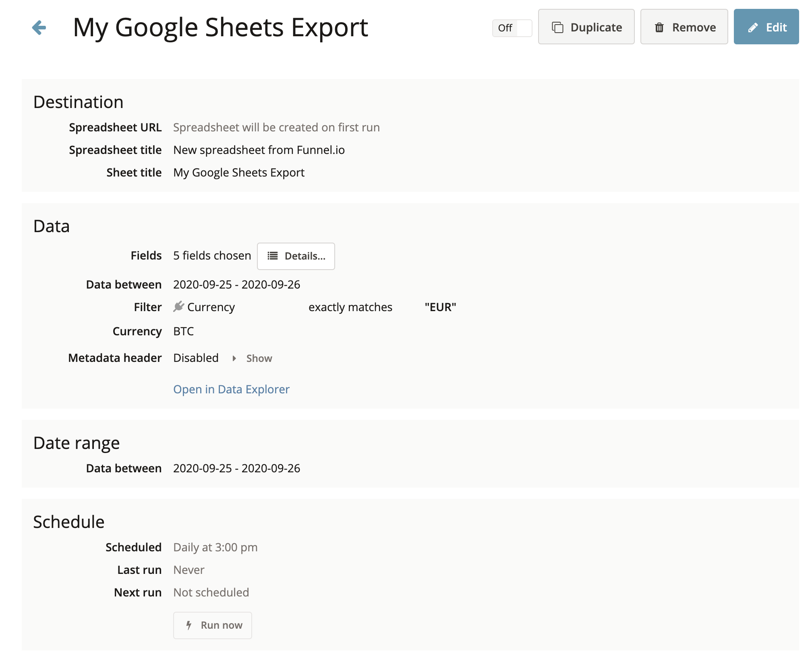The height and width of the screenshot is (669, 812).
Task: Click the plug icon beside Currency filter
Action: point(178,307)
